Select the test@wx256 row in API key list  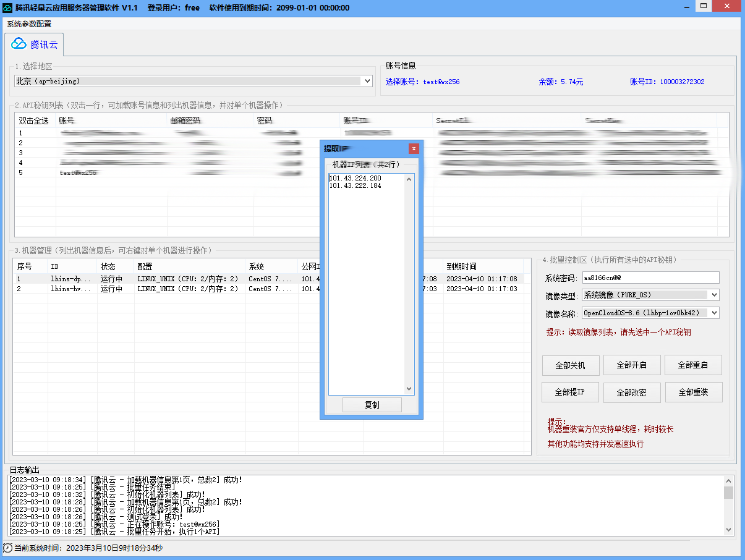(x=371, y=172)
